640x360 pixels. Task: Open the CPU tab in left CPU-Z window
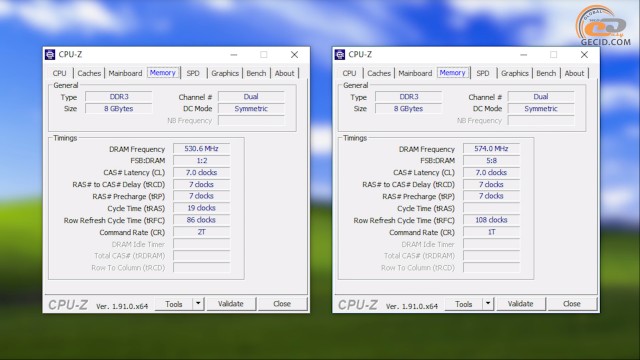(59, 73)
